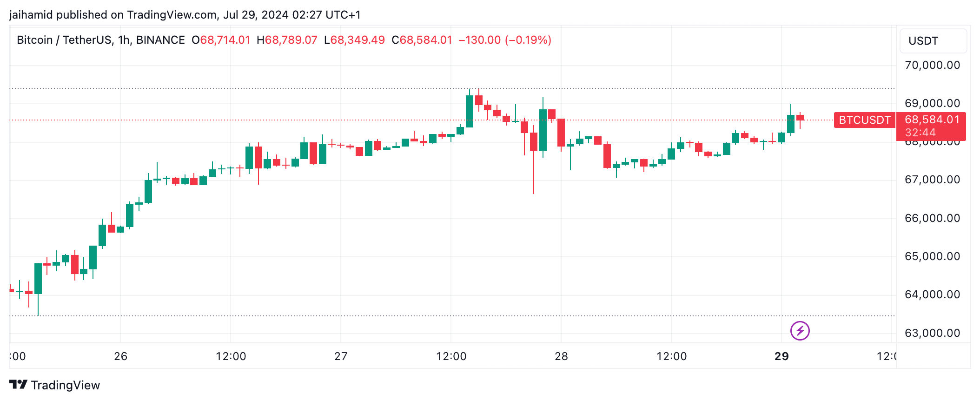Click the high value H68,789.07
980x401 pixels.
pos(287,40)
